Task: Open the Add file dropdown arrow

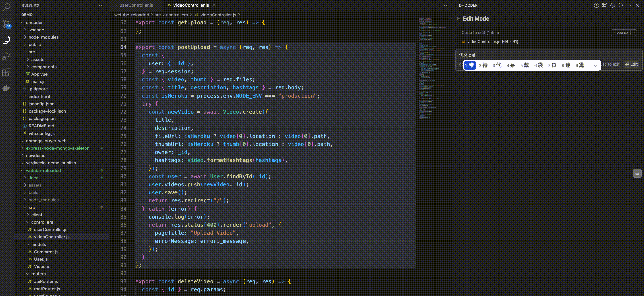Action: click(x=634, y=33)
